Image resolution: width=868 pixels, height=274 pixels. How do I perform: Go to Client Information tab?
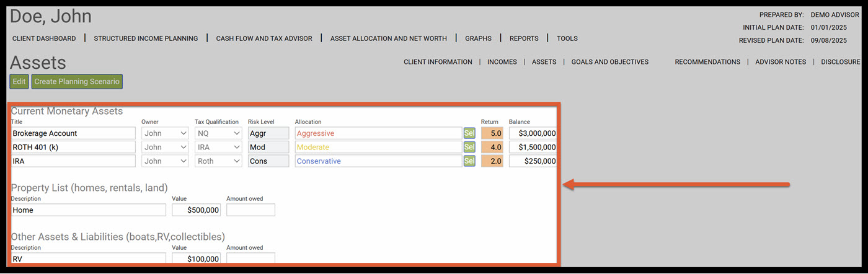coord(438,62)
